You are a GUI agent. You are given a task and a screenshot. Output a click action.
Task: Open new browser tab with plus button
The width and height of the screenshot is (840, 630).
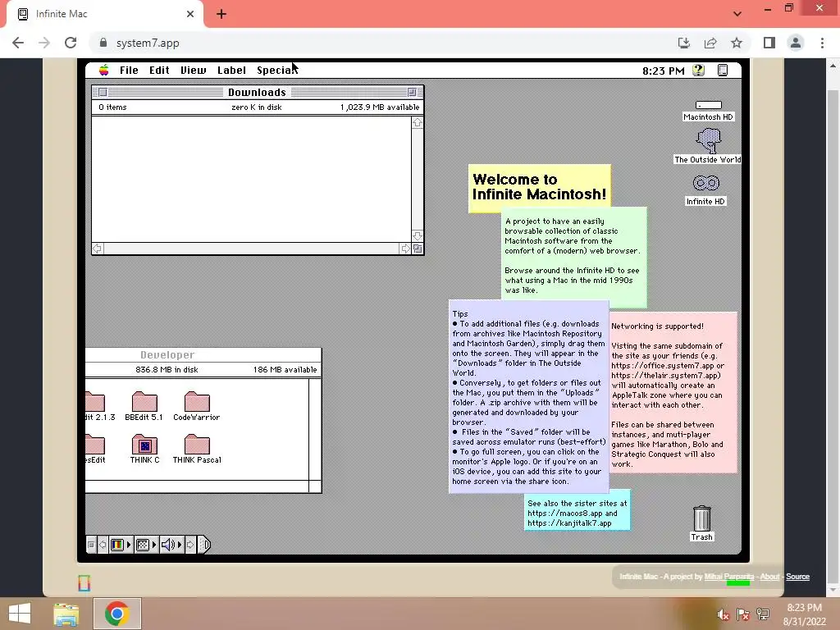click(221, 15)
